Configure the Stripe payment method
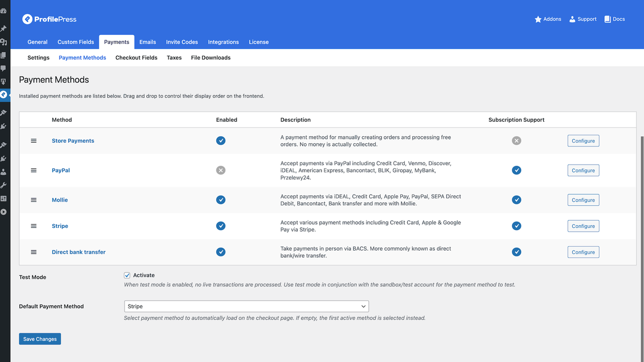 583,226
